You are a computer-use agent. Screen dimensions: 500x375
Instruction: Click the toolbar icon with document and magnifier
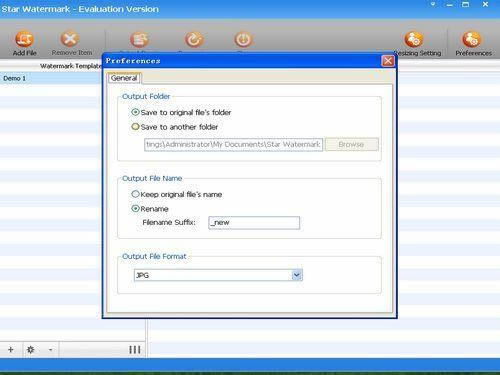click(x=139, y=39)
